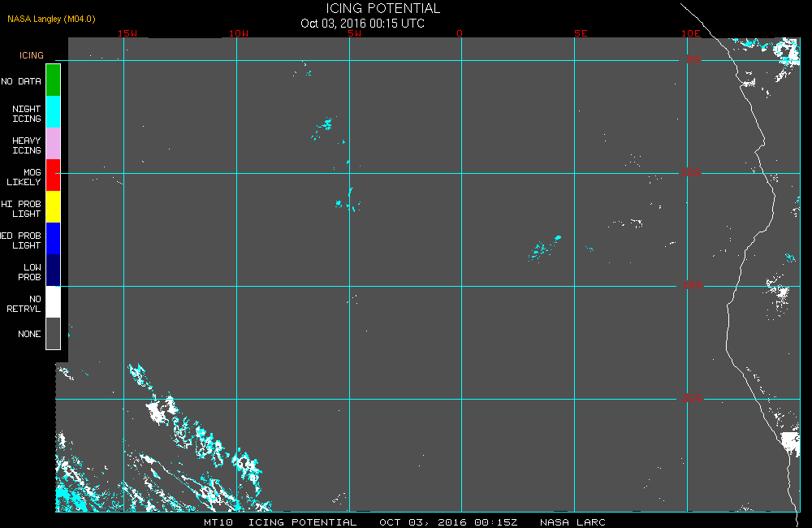Click the green NO DATA legend swatch
This screenshot has height=528, width=812.
point(54,80)
